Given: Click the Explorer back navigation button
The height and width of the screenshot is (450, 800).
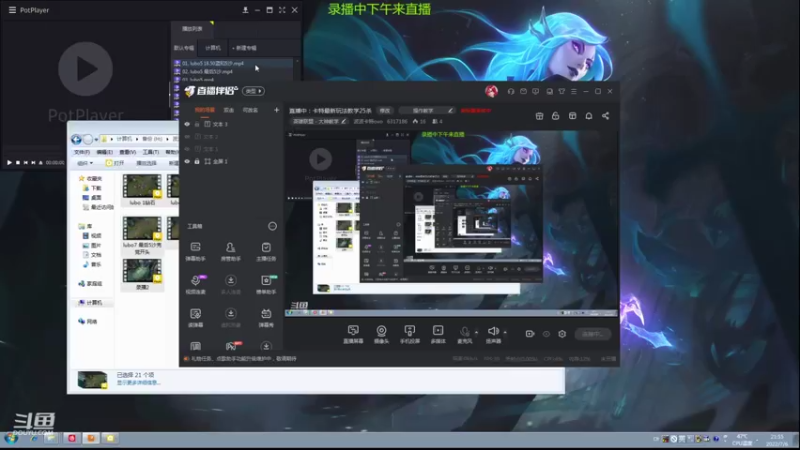Looking at the screenshot, I should pyautogui.click(x=76, y=139).
